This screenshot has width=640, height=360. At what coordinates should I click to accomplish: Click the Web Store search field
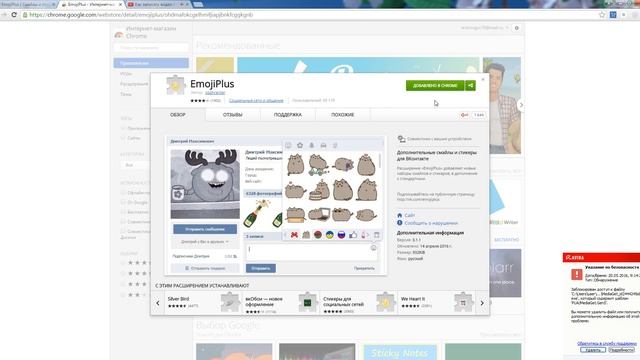[151, 48]
